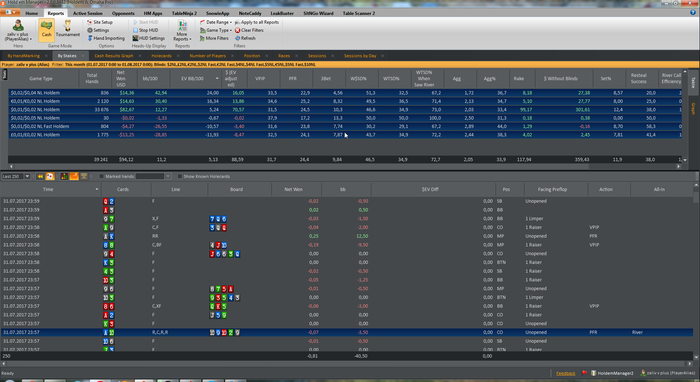This screenshot has height=382, width=700.
Task: Open the vertical Graph side tab
Action: pyautogui.click(x=693, y=108)
